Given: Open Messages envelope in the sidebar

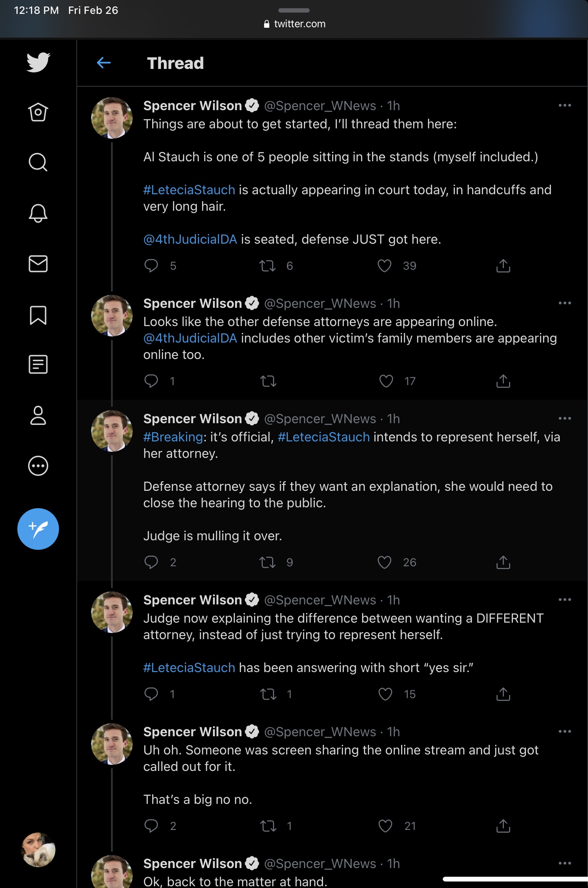Looking at the screenshot, I should click(38, 264).
